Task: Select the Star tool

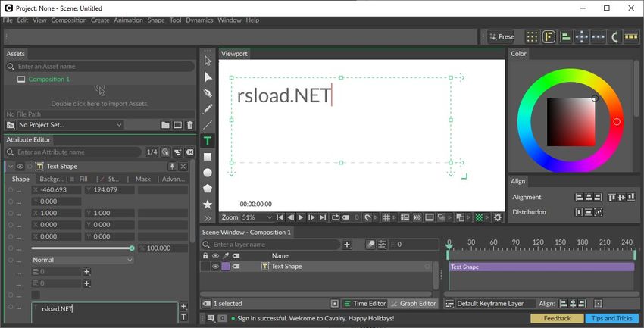Action: coord(208,204)
